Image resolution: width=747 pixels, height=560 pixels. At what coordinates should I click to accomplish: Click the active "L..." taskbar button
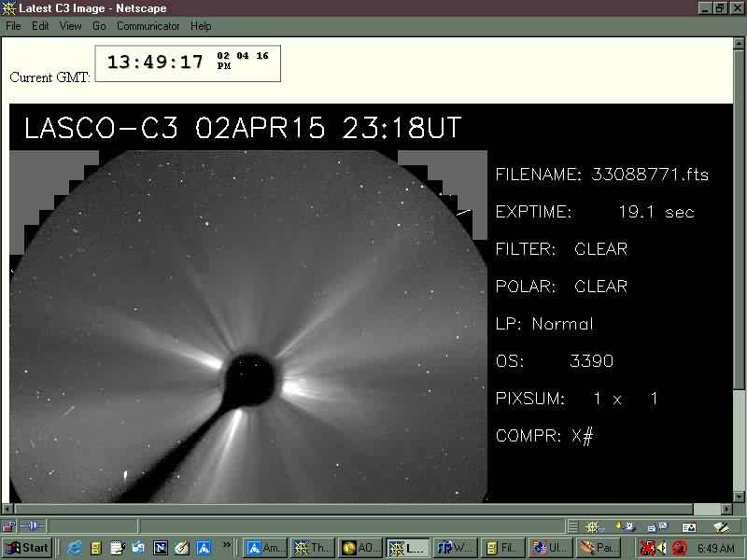408,548
